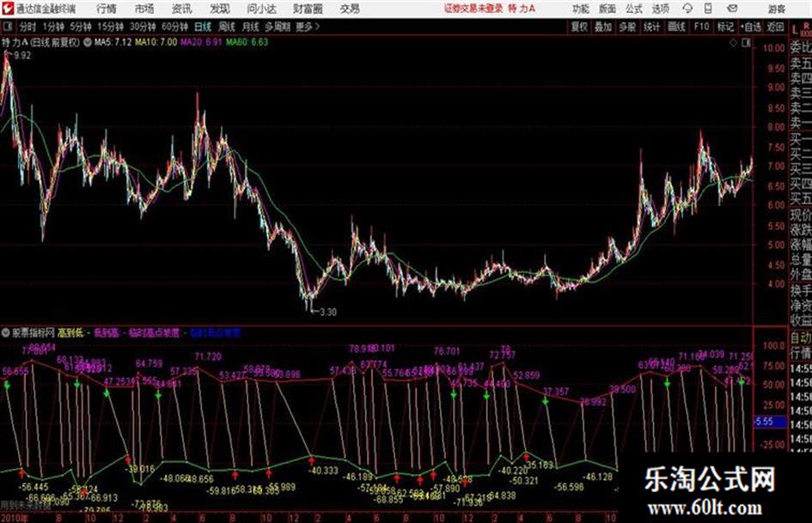Toggle the side panel icon beside diamond
Image resolution: width=812 pixels, height=523 pixels.
746,43
